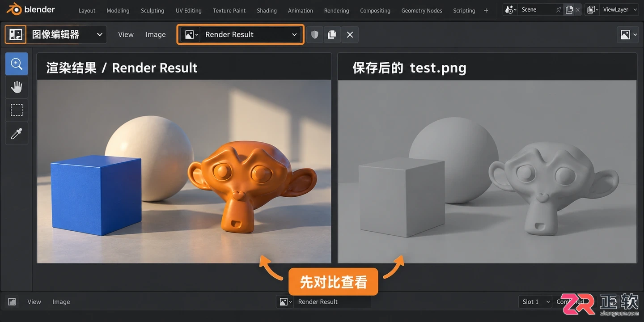The height and width of the screenshot is (322, 644).
Task: Open the display channels image icon on the header's right end
Action: (627, 34)
